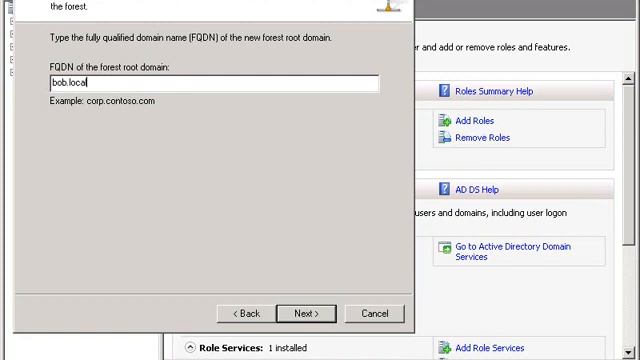Click the scrollbar up arrow in Server Manager

tap(628, 78)
